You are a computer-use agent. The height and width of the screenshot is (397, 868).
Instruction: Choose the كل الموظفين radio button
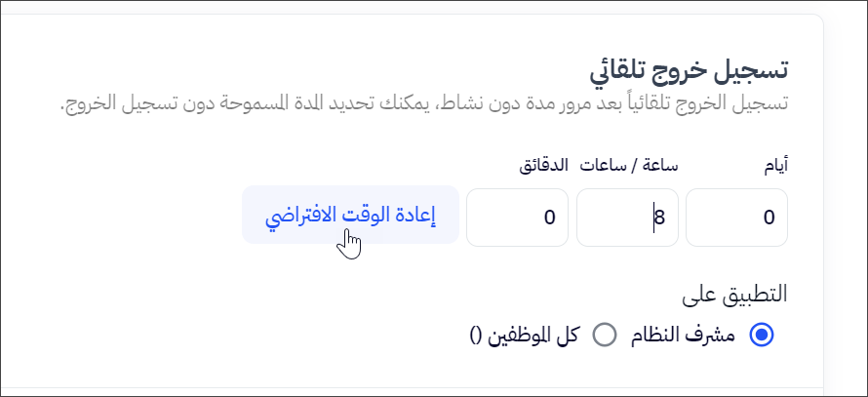click(605, 336)
